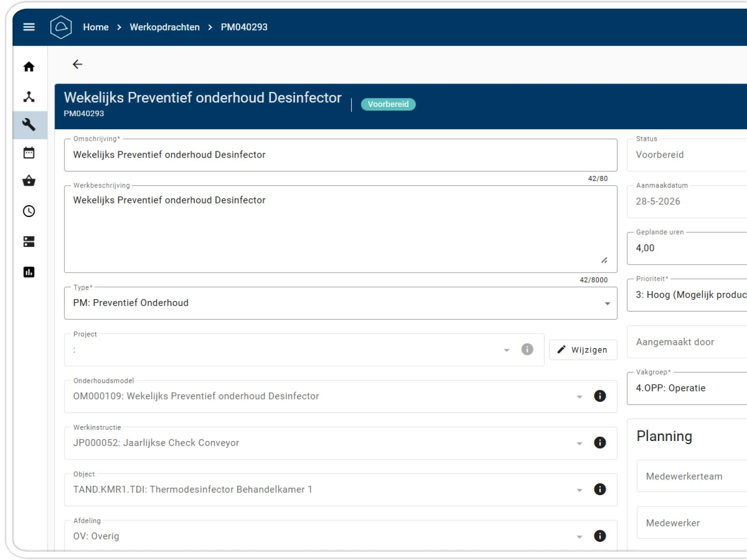Open the hamburger menu icon
The width and height of the screenshot is (747, 560).
tap(29, 27)
